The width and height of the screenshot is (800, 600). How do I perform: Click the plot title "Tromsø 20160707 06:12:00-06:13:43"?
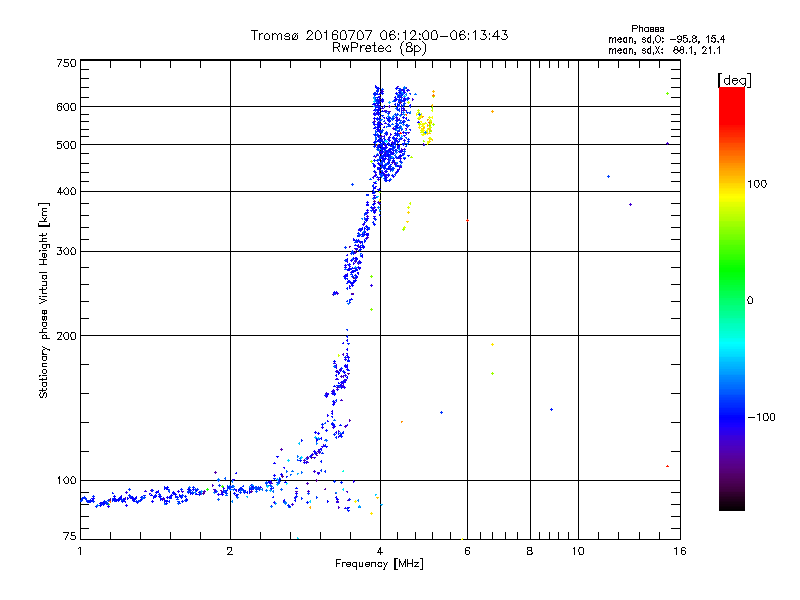point(379,35)
